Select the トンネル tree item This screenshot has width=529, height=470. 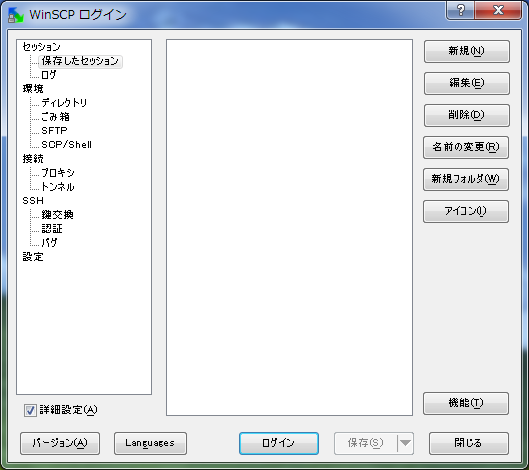tap(57, 187)
